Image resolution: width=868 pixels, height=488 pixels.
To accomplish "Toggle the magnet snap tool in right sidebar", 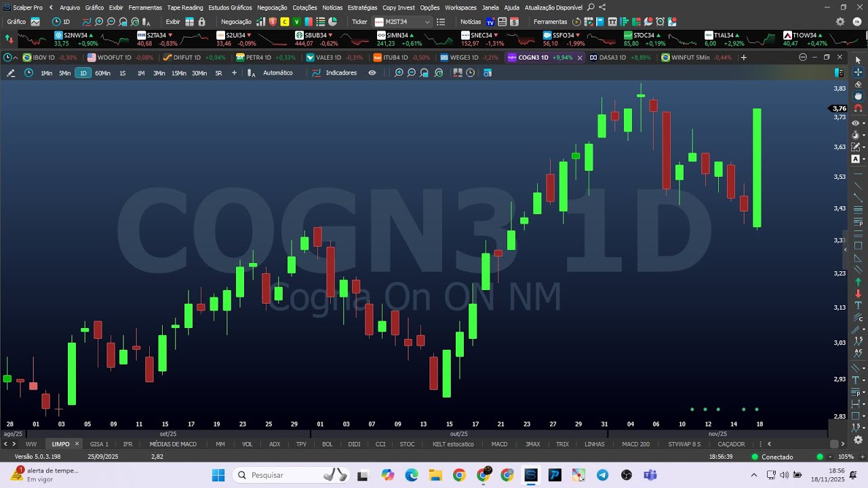I will coord(858,108).
